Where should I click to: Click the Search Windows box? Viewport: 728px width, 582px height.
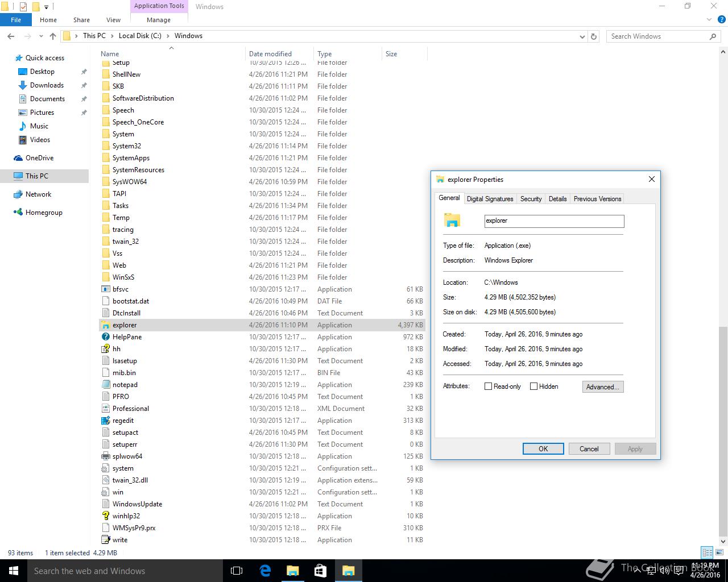pyautogui.click(x=664, y=36)
